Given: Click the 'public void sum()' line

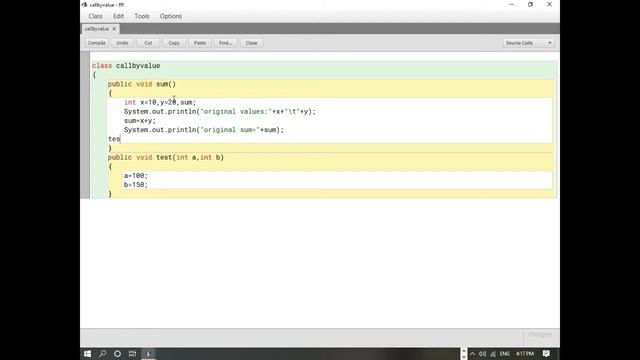Looking at the screenshot, I should click(142, 84).
